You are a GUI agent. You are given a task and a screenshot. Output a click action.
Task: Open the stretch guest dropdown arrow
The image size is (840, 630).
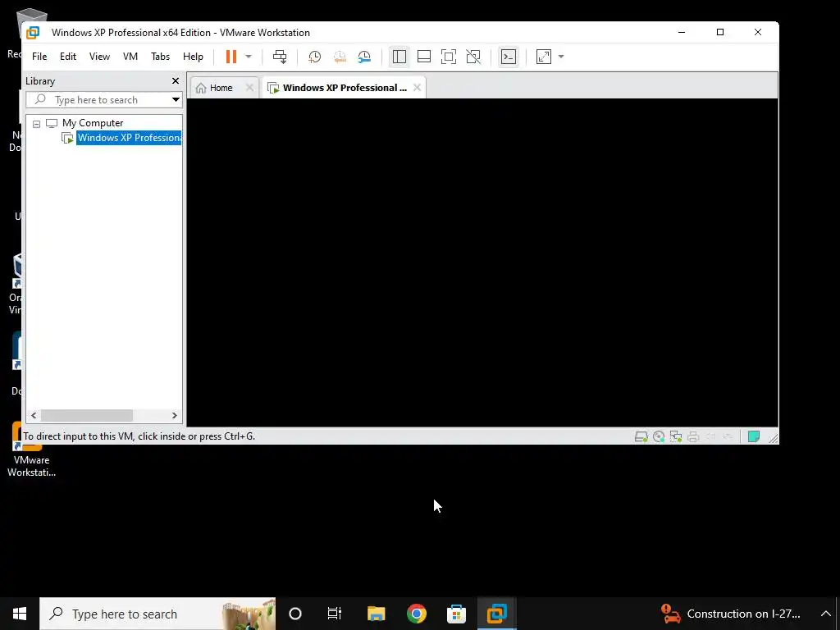[561, 57]
